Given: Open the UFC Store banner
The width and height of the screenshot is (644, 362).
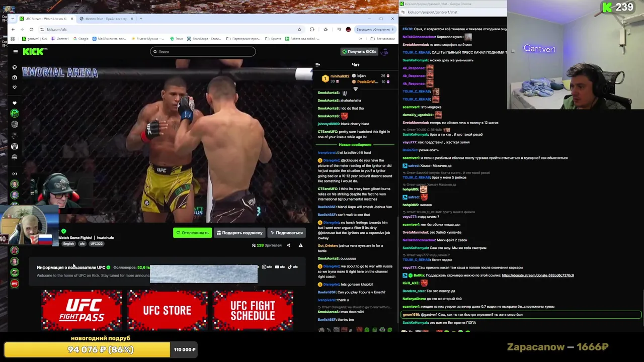Looking at the screenshot, I should tap(167, 310).
